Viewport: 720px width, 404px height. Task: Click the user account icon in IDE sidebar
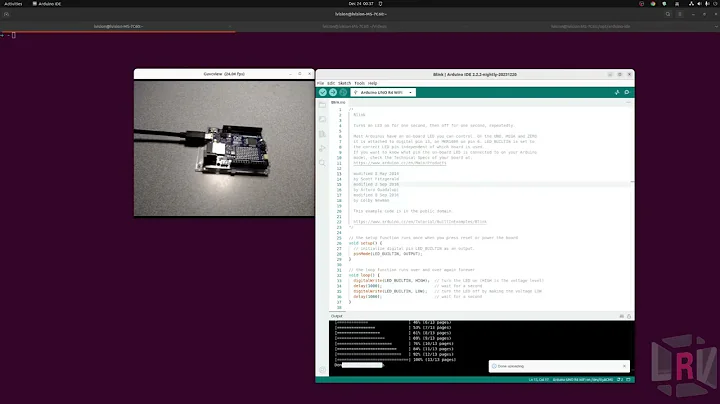322,370
